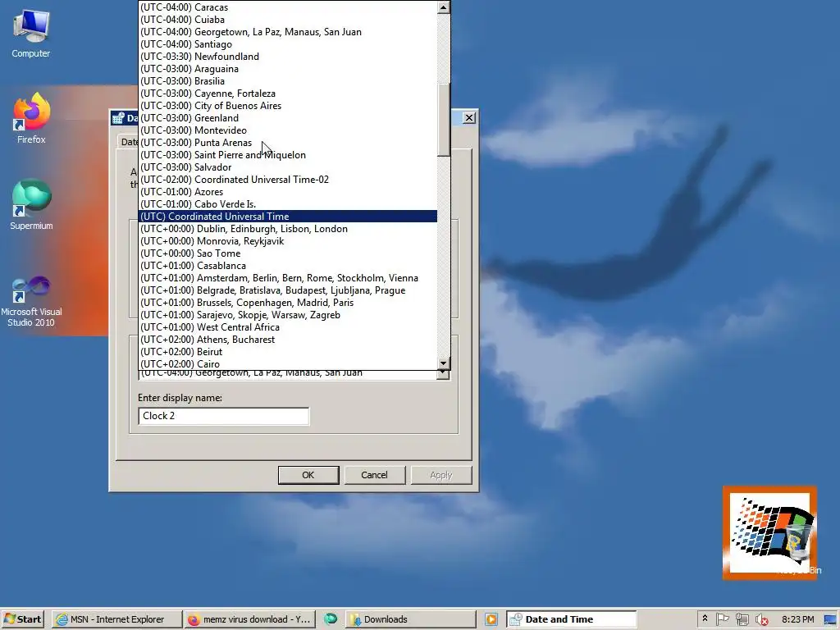
Task: Select Monrovia, Reykjavik time zone
Action: tap(288, 242)
